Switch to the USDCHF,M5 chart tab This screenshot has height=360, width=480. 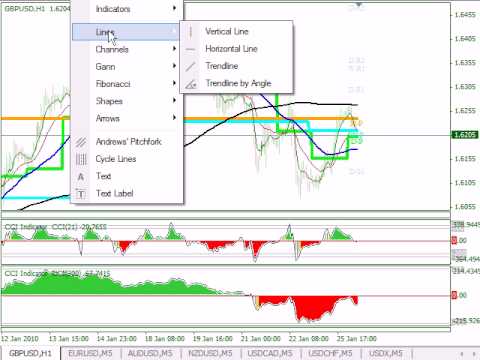[330, 353]
